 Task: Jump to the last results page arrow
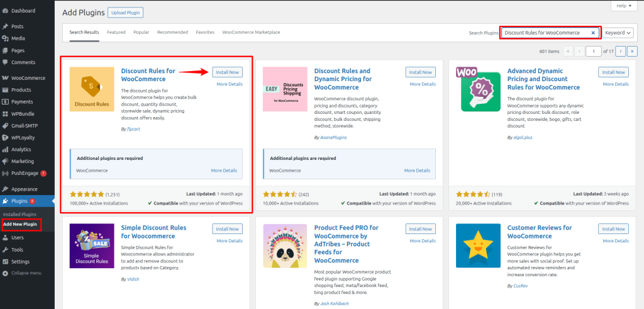632,52
